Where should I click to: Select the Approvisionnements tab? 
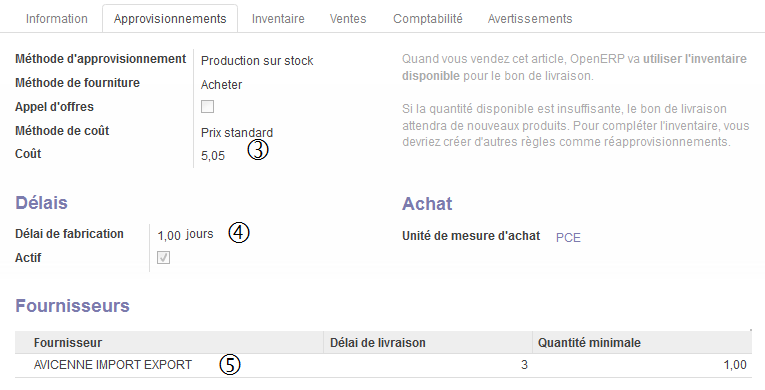170,19
